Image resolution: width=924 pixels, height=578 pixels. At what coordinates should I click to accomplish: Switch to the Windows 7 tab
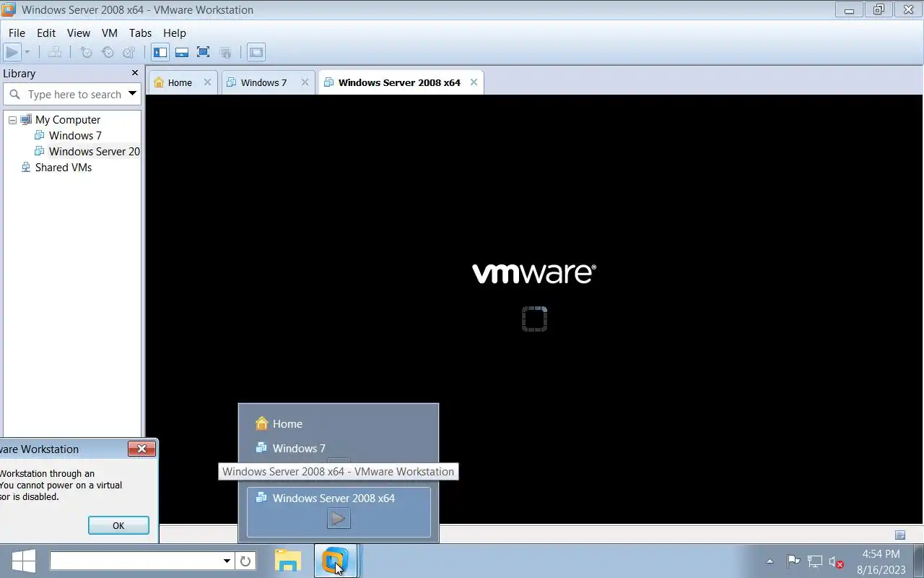(263, 82)
